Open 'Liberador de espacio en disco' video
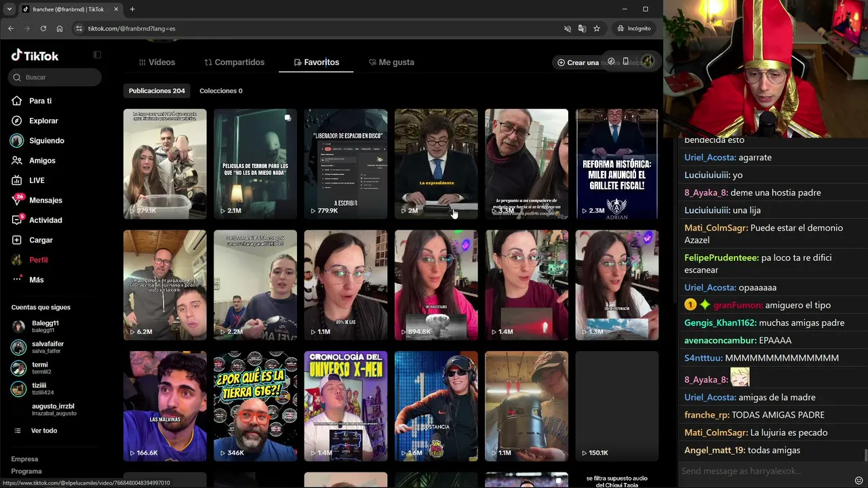 [346, 164]
